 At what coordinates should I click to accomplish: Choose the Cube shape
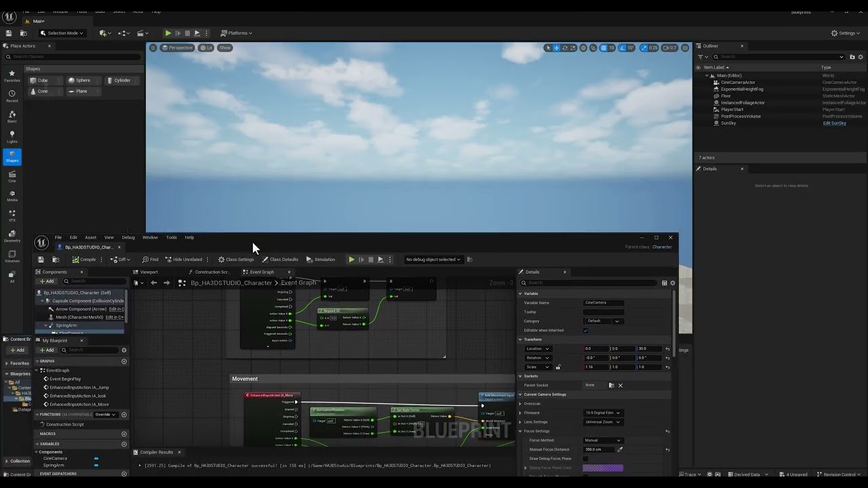(x=45, y=80)
